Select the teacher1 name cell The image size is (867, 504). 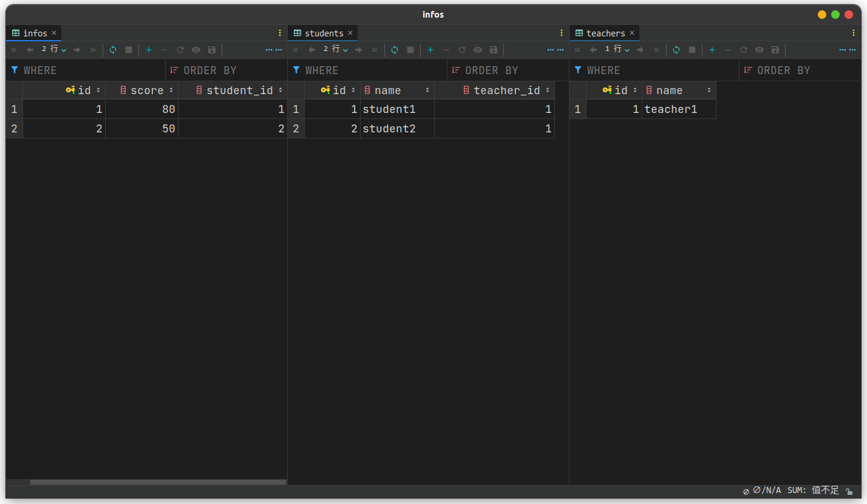point(679,109)
